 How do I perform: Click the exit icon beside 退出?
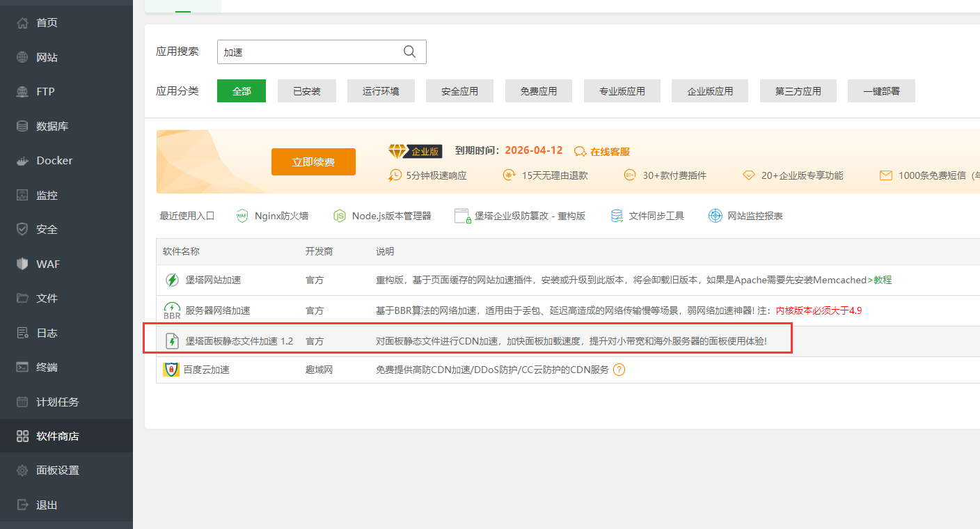[x=22, y=505]
